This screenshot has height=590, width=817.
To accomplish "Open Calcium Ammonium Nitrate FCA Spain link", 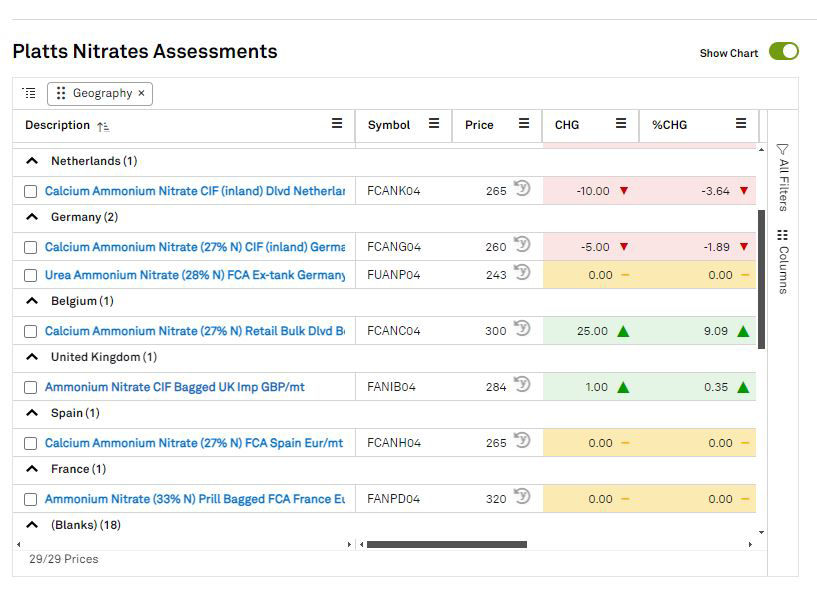I will 193,443.
